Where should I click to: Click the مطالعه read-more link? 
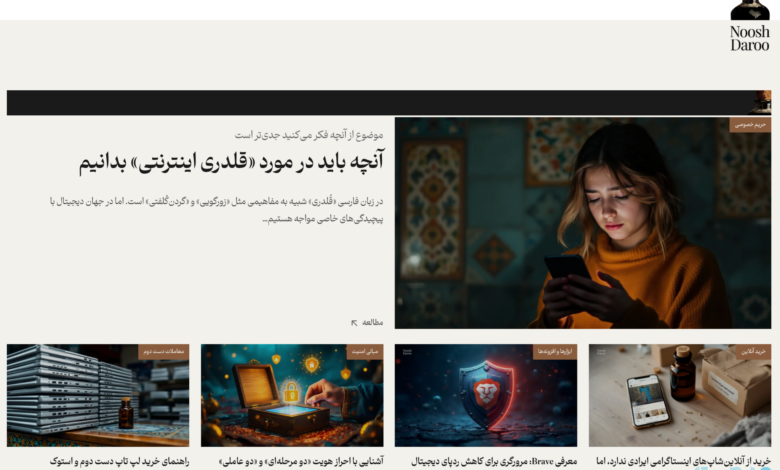372,322
